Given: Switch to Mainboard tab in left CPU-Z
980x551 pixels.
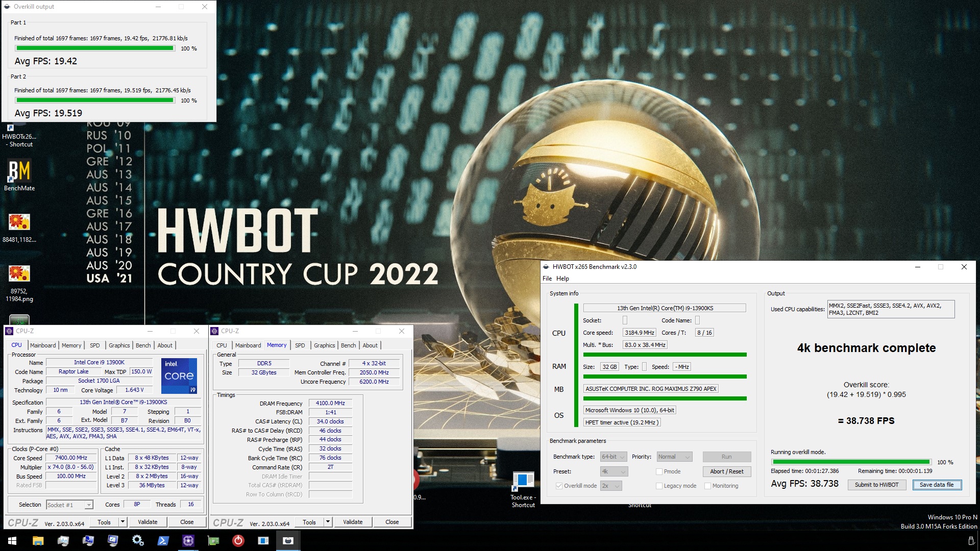Looking at the screenshot, I should tap(43, 345).
